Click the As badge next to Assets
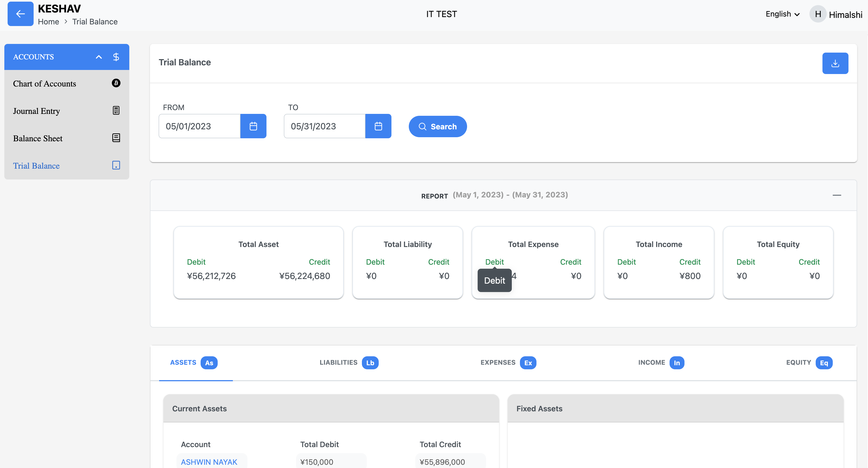 click(x=209, y=363)
